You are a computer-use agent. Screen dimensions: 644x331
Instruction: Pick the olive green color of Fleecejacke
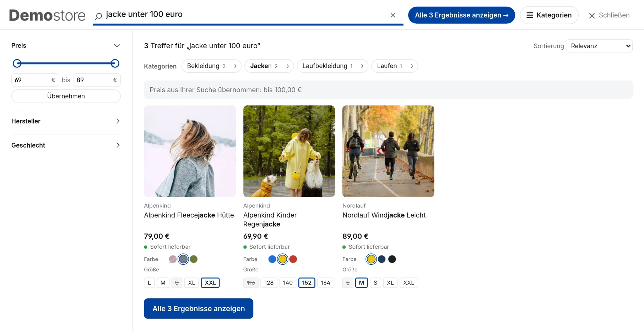194,259
